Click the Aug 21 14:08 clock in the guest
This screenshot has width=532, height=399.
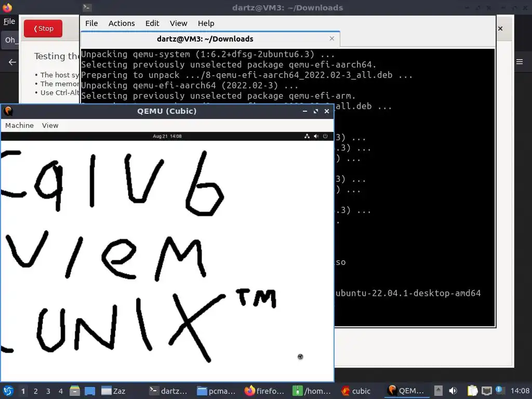point(167,137)
